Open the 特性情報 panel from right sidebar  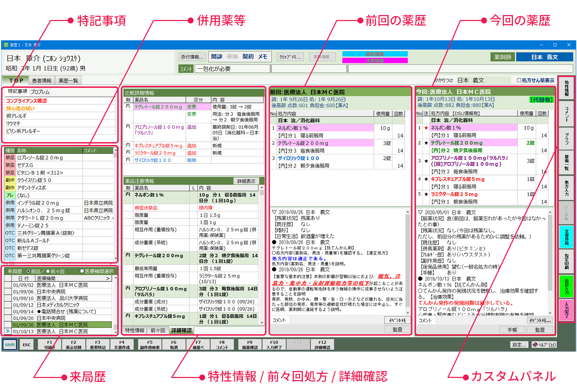[566, 89]
